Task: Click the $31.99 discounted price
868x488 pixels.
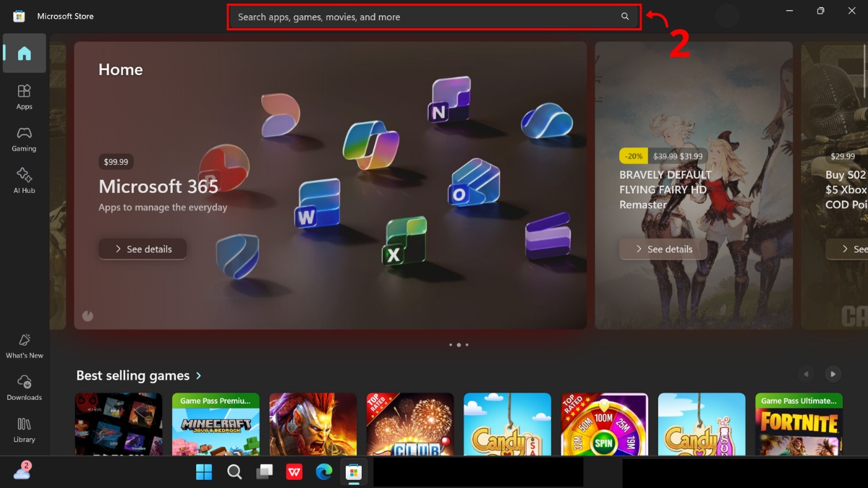Action: pos(691,155)
